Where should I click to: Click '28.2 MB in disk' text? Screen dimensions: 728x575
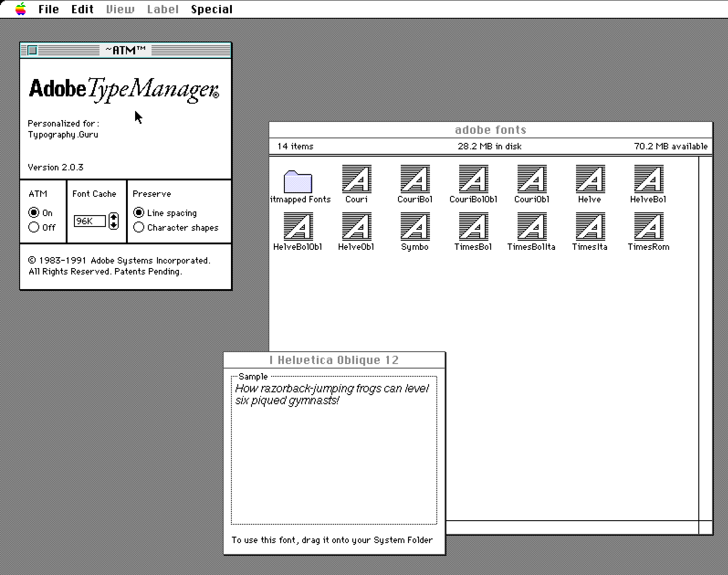coord(489,146)
